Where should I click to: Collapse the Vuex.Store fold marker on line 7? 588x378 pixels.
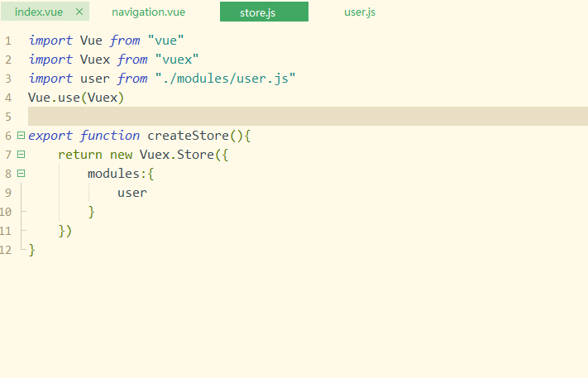click(x=21, y=155)
